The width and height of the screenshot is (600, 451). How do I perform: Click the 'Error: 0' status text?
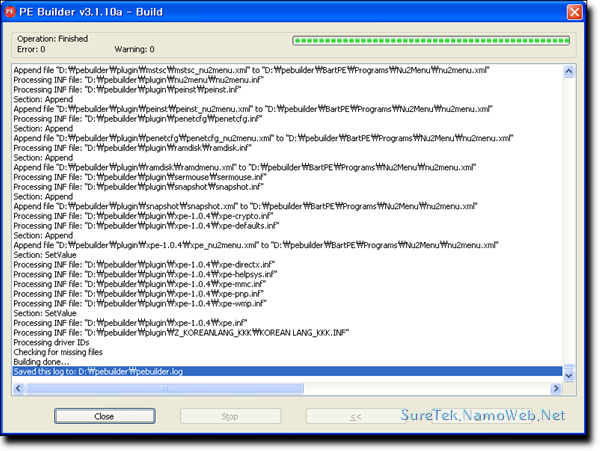coord(31,49)
